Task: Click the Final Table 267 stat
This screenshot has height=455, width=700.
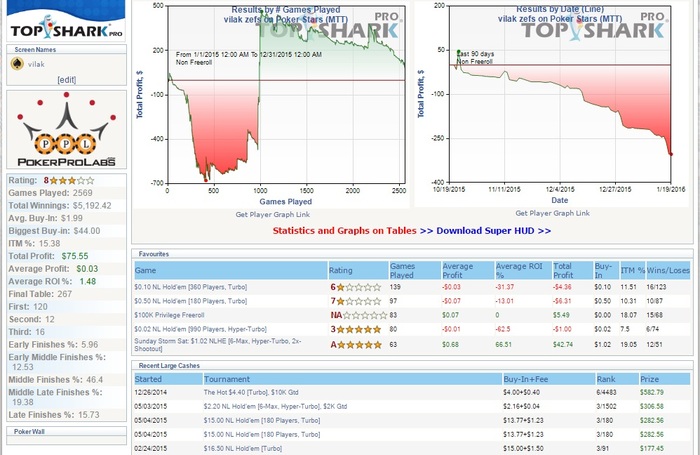Action: click(40, 294)
